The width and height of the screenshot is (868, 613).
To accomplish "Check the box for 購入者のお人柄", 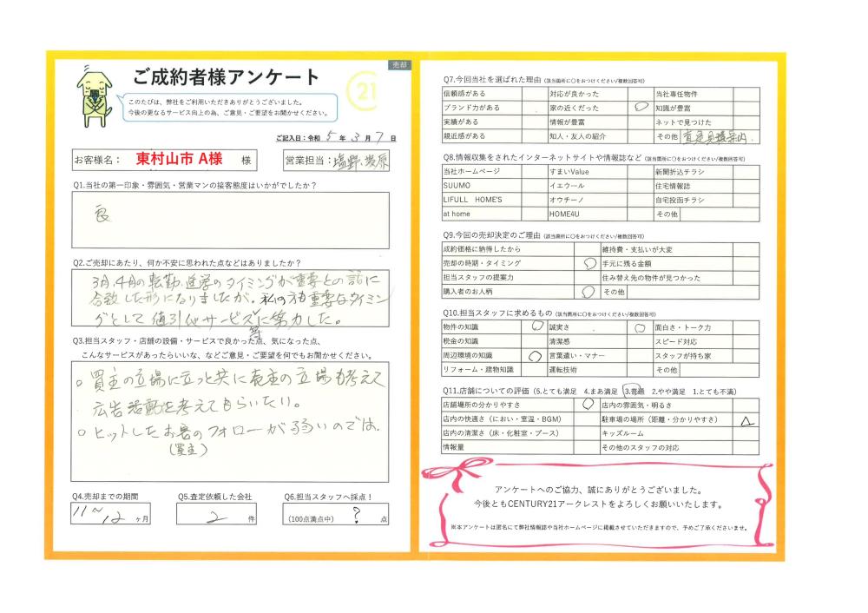I will pyautogui.click(x=589, y=292).
